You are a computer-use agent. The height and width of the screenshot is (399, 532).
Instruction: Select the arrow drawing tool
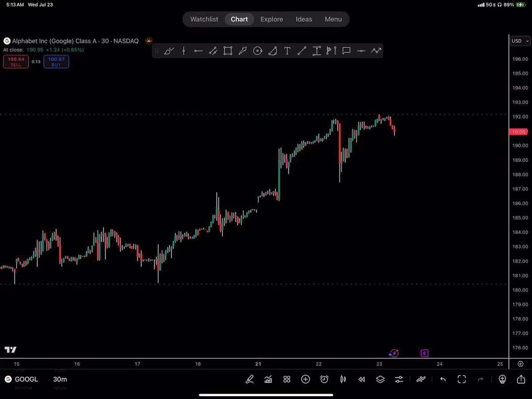click(x=243, y=51)
